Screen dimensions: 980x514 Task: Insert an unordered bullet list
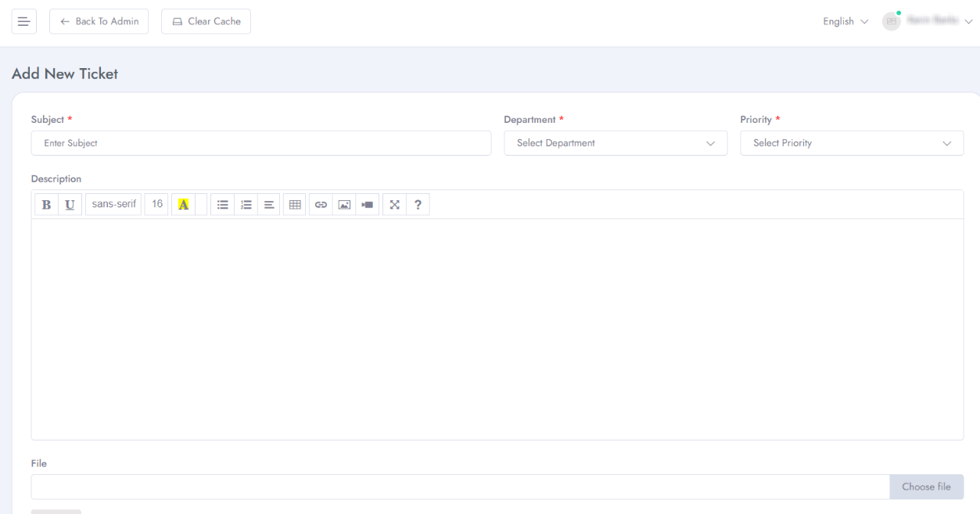pyautogui.click(x=223, y=205)
